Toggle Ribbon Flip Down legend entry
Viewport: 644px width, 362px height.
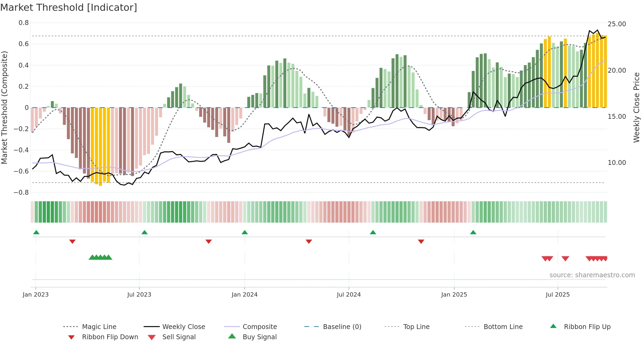(x=103, y=337)
